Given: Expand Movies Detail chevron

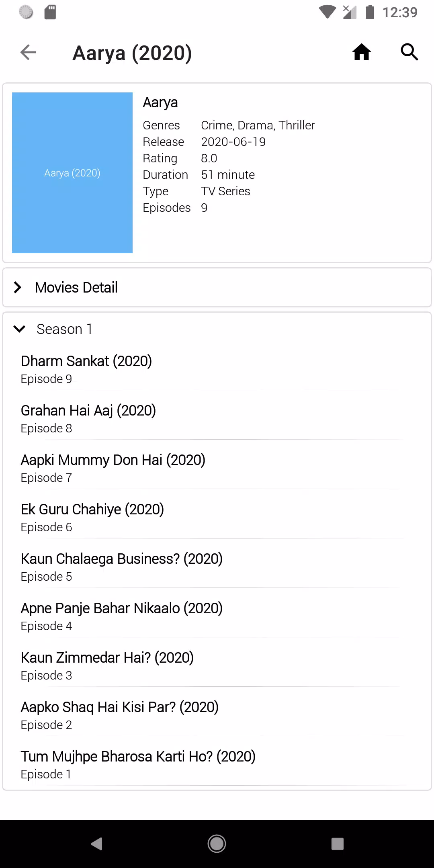Looking at the screenshot, I should (18, 287).
